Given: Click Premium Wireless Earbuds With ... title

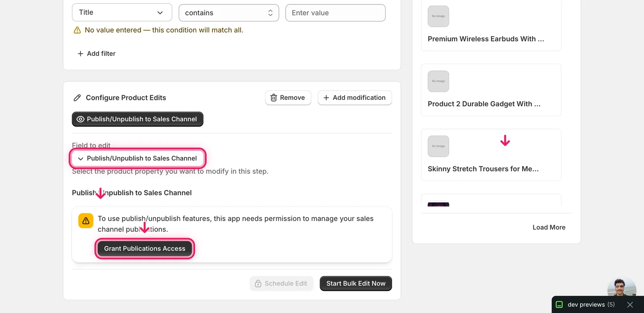Looking at the screenshot, I should click(x=486, y=39).
